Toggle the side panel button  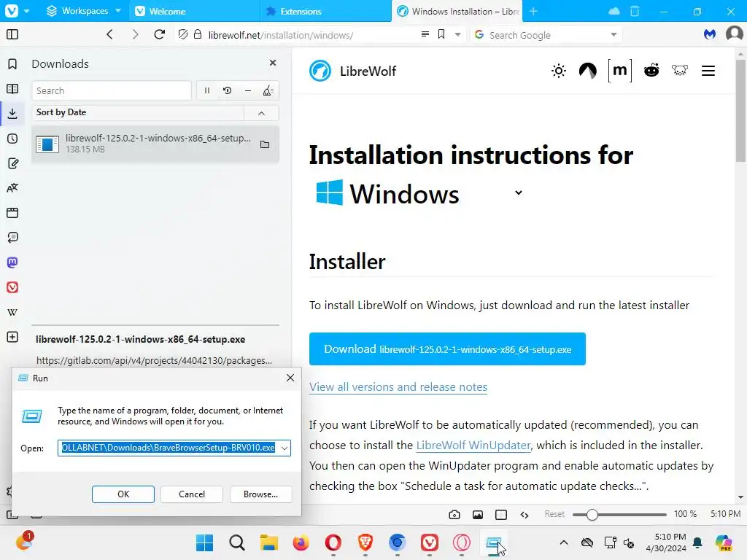tap(12, 35)
